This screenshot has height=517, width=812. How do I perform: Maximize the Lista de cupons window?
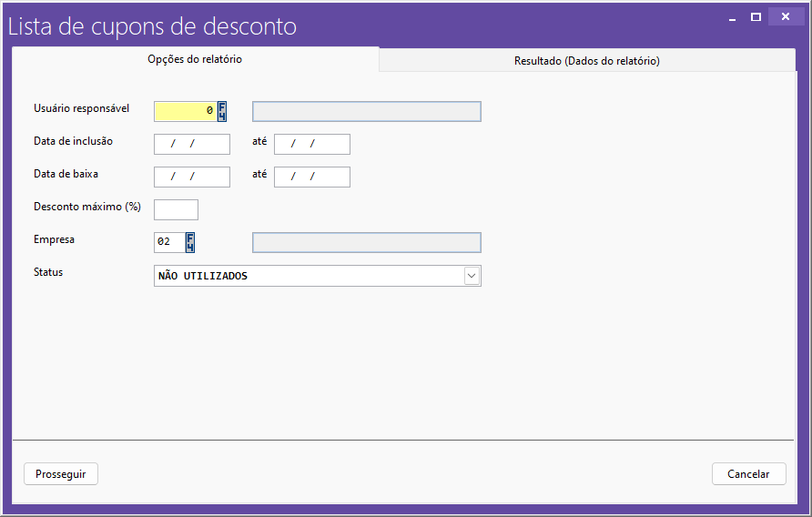(756, 17)
